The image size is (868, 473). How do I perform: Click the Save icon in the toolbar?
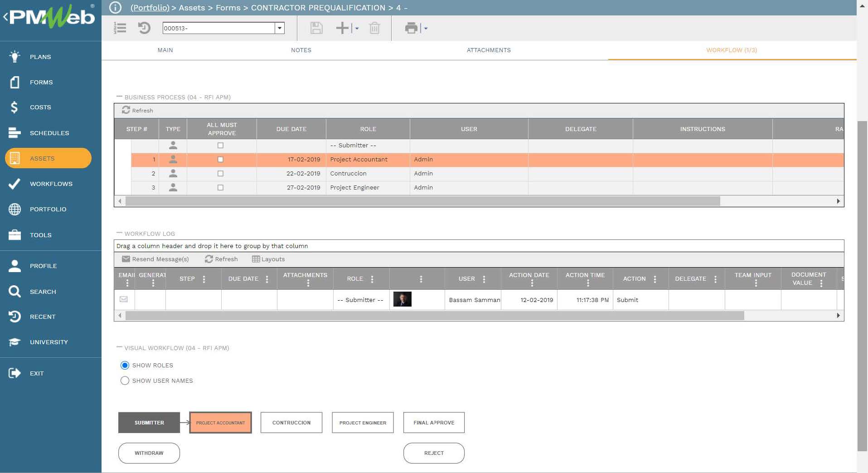tap(316, 28)
